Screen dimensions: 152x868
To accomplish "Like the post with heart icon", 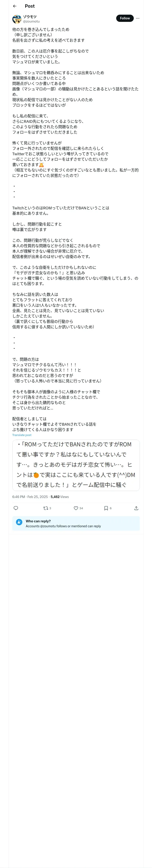I will pyautogui.click(x=76, y=508).
